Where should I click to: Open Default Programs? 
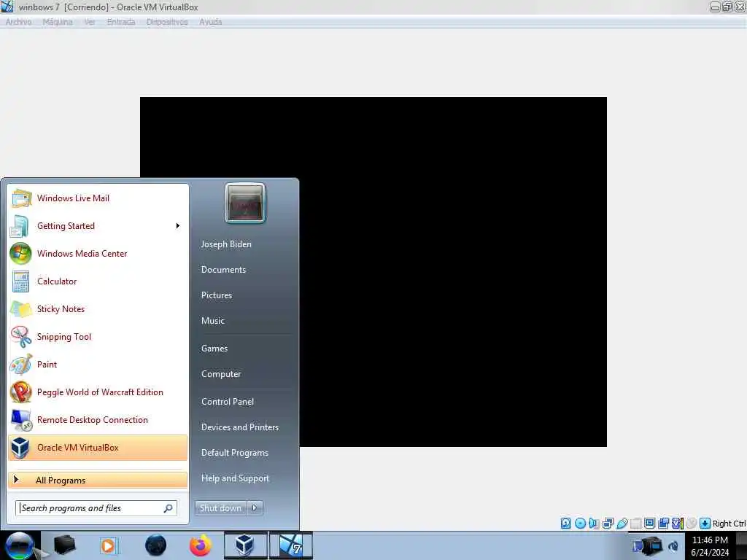pos(235,453)
